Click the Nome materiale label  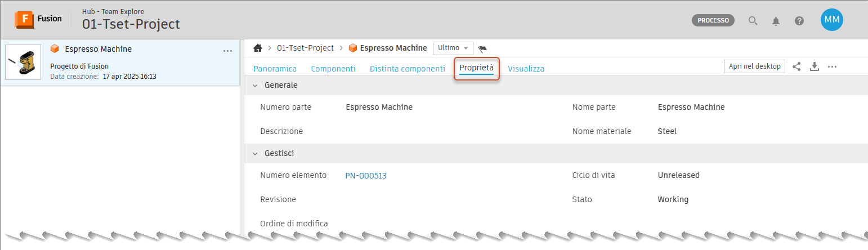pos(602,131)
